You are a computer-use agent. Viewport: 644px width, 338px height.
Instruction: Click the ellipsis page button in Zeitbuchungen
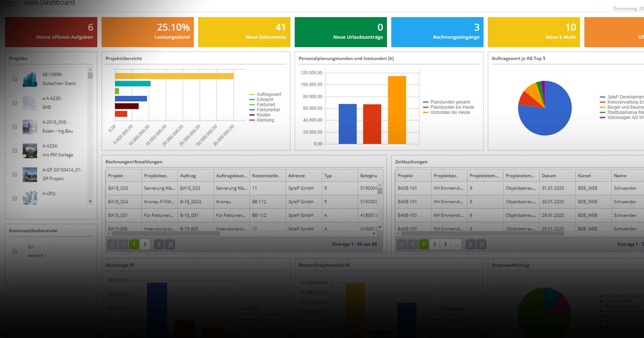point(456,245)
